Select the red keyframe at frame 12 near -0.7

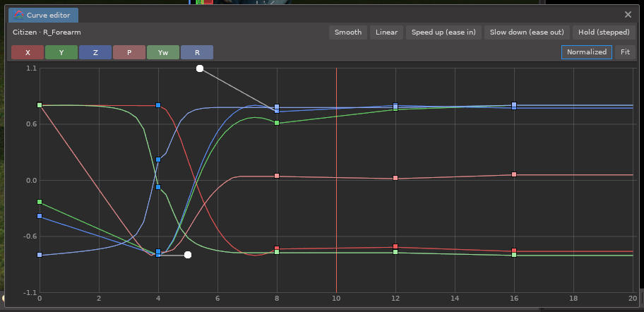(395, 246)
